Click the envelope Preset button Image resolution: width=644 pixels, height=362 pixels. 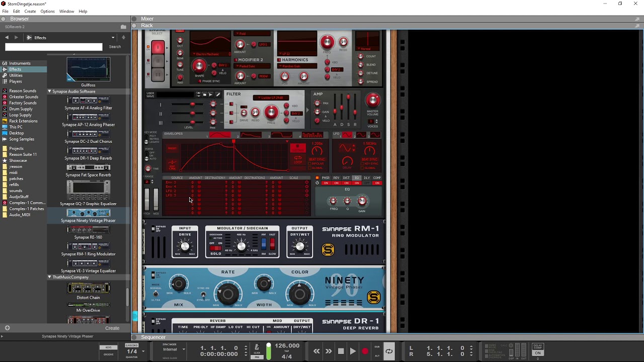(x=173, y=149)
